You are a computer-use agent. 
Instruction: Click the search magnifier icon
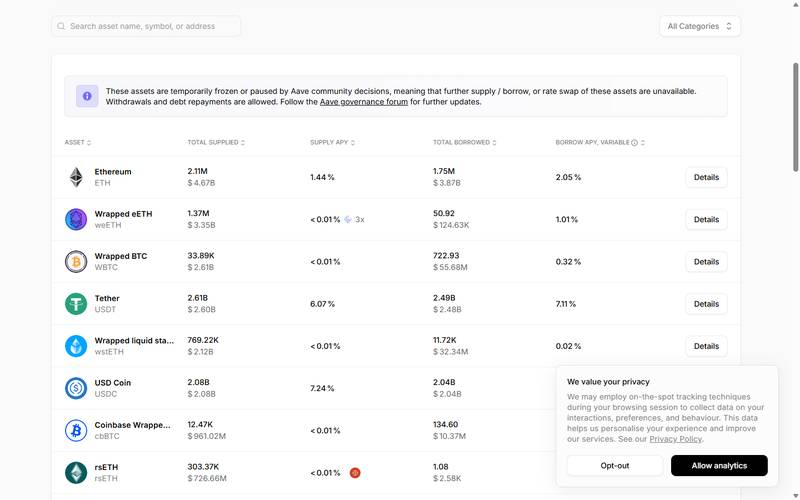pos(61,26)
